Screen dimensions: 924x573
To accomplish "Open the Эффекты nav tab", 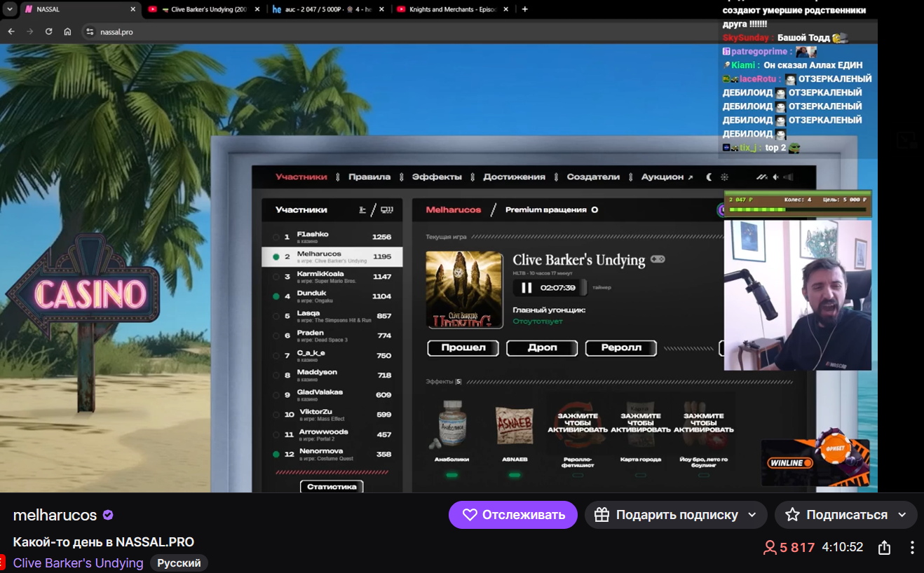I will (437, 177).
